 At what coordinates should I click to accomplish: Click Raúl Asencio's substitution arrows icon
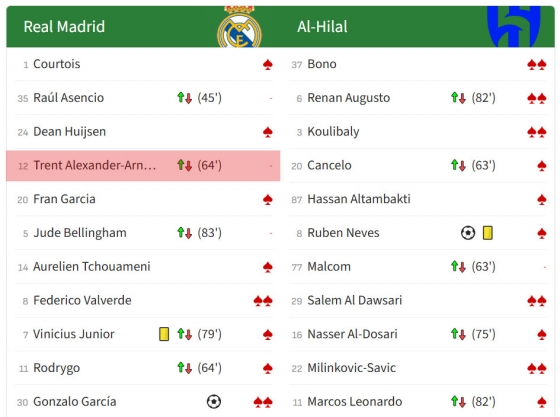[184, 98]
